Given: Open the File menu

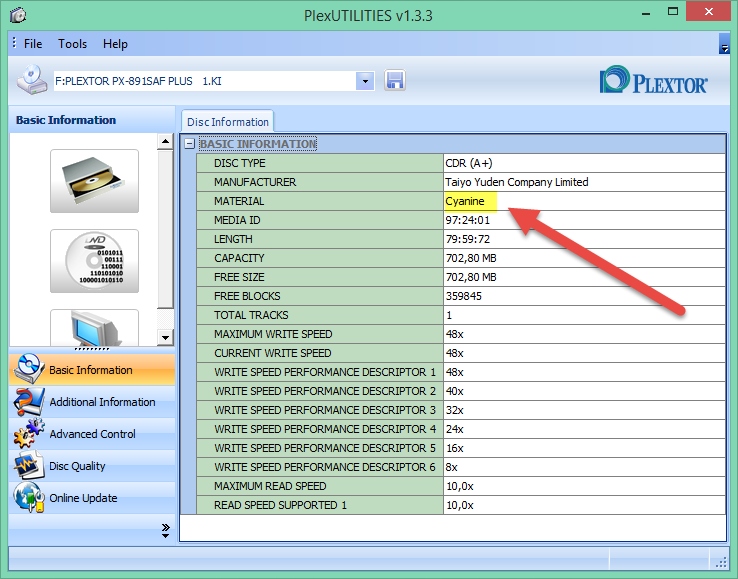Looking at the screenshot, I should [x=33, y=44].
